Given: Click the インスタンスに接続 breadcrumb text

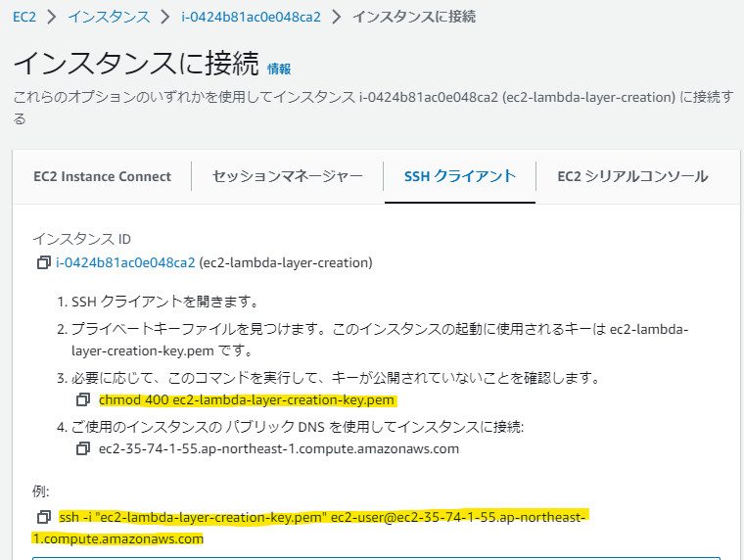Looking at the screenshot, I should [x=414, y=17].
